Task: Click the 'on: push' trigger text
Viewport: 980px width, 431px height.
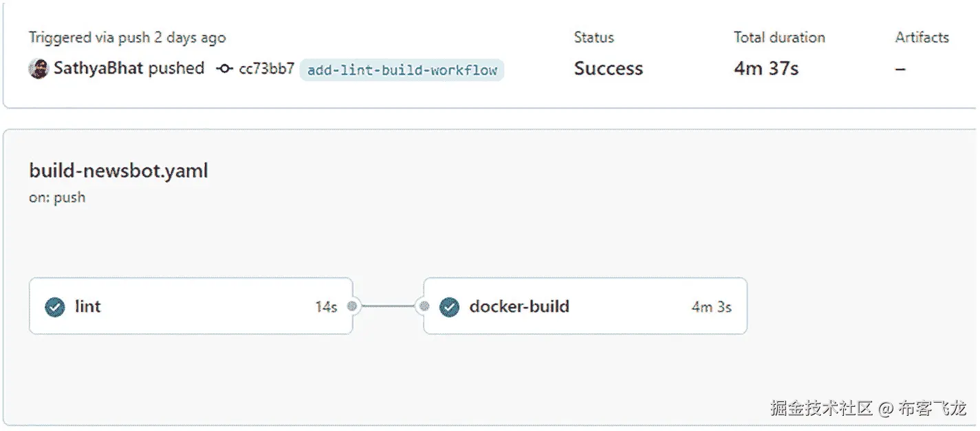Action: point(57,198)
